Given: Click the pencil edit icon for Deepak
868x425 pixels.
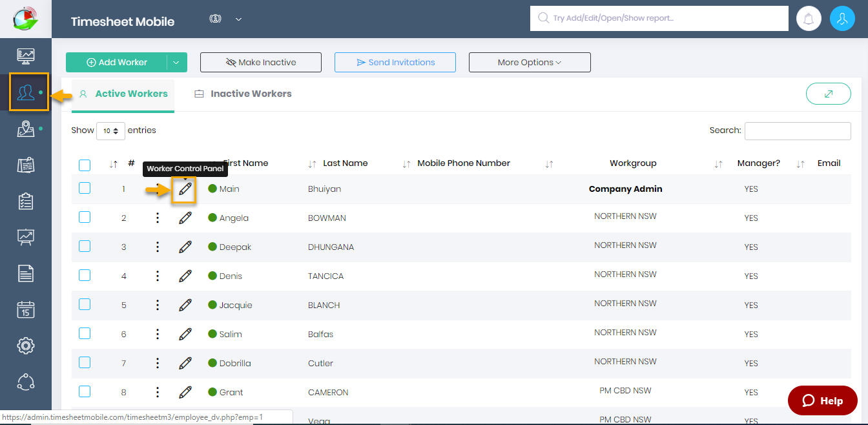Looking at the screenshot, I should click(x=185, y=247).
